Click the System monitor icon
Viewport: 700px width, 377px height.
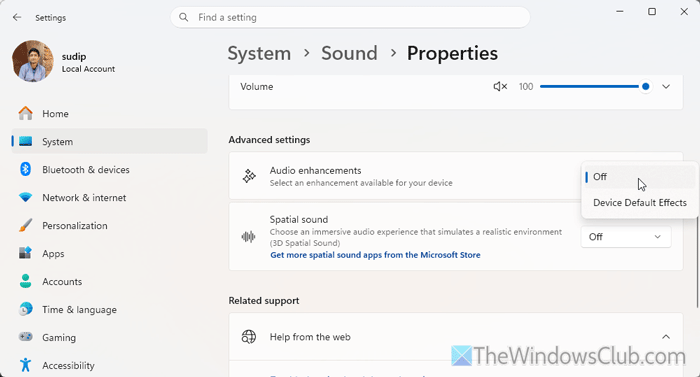point(25,142)
